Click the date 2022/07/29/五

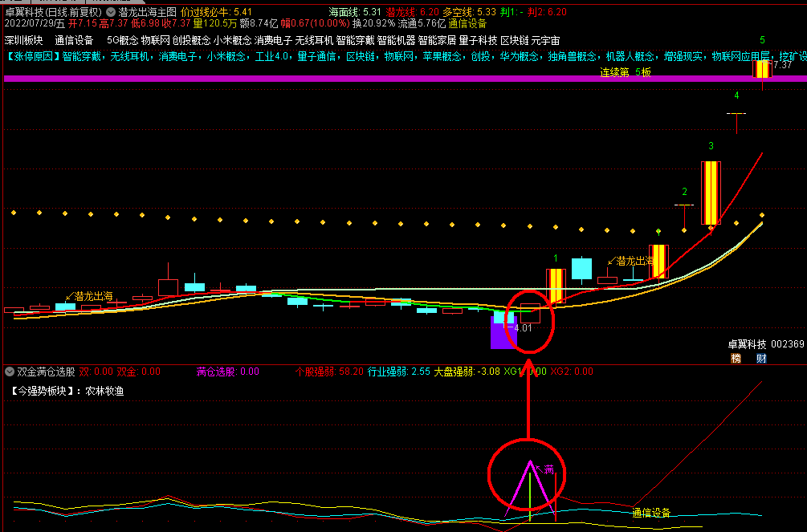(35, 23)
